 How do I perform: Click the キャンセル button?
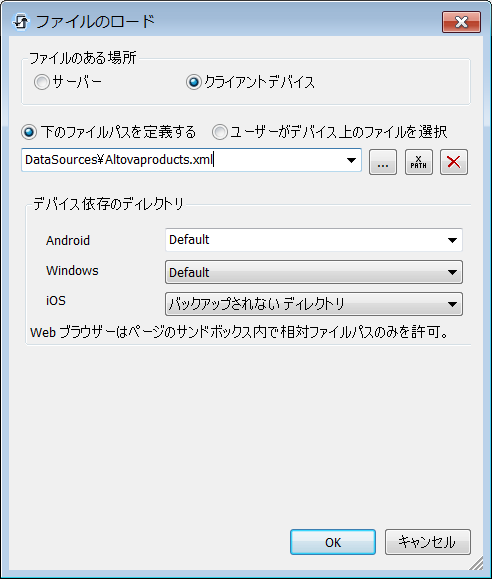(x=428, y=542)
